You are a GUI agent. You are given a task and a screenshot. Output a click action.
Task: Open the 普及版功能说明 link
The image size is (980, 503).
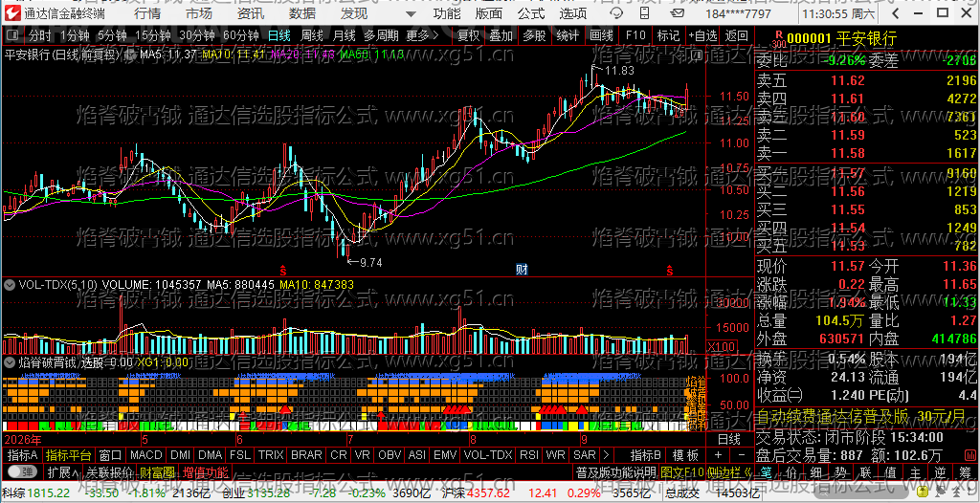(x=615, y=471)
